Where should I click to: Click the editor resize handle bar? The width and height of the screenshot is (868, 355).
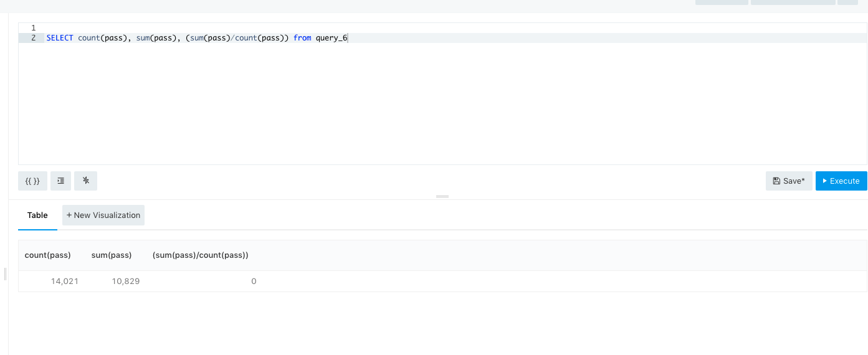(442, 196)
